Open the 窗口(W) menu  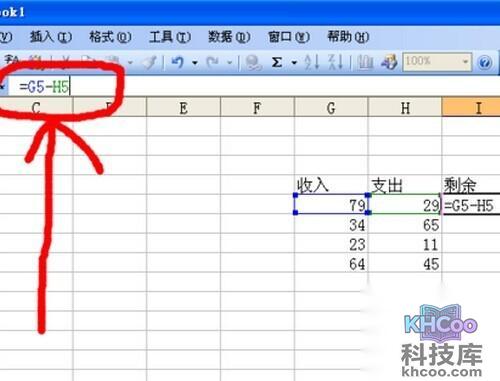pyautogui.click(x=289, y=37)
